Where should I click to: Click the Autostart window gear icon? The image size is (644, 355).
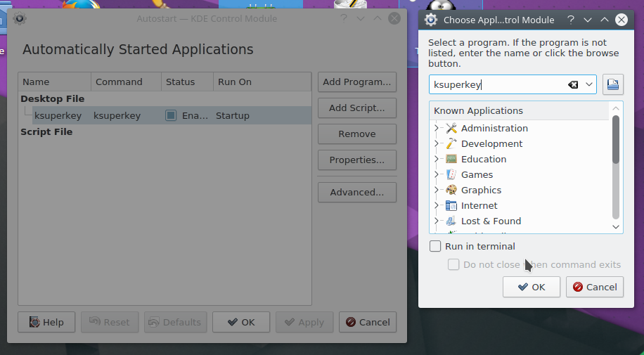(19, 18)
